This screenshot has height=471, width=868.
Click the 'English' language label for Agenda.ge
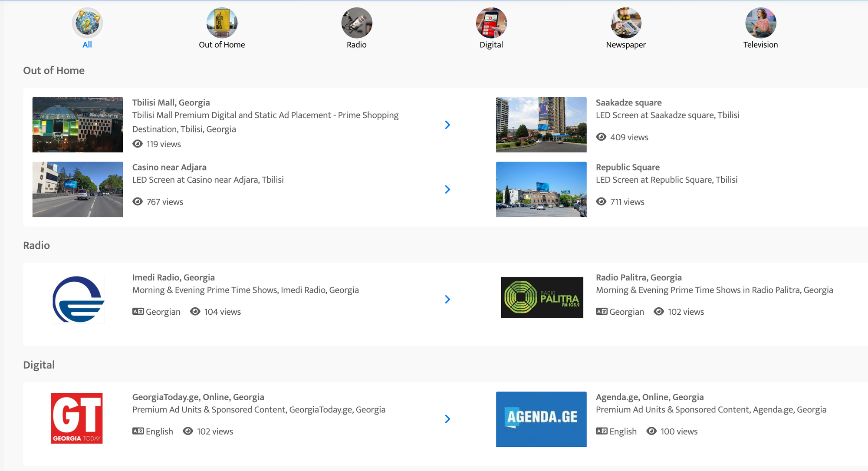[x=623, y=431]
